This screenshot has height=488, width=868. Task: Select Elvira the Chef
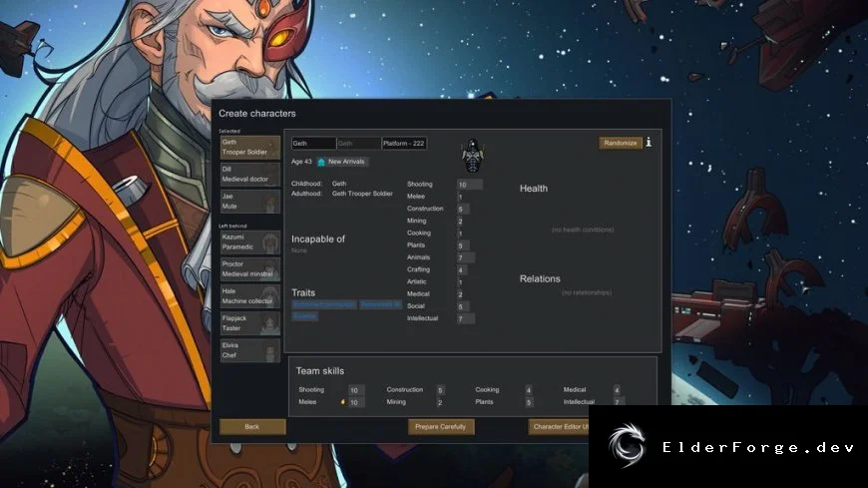(x=250, y=350)
